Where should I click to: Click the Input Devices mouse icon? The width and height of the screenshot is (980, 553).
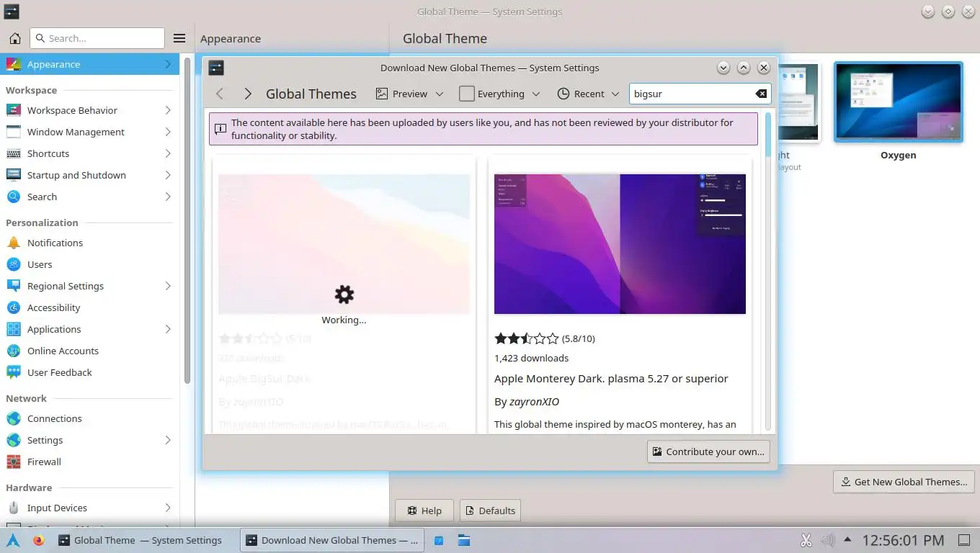pos(14,508)
